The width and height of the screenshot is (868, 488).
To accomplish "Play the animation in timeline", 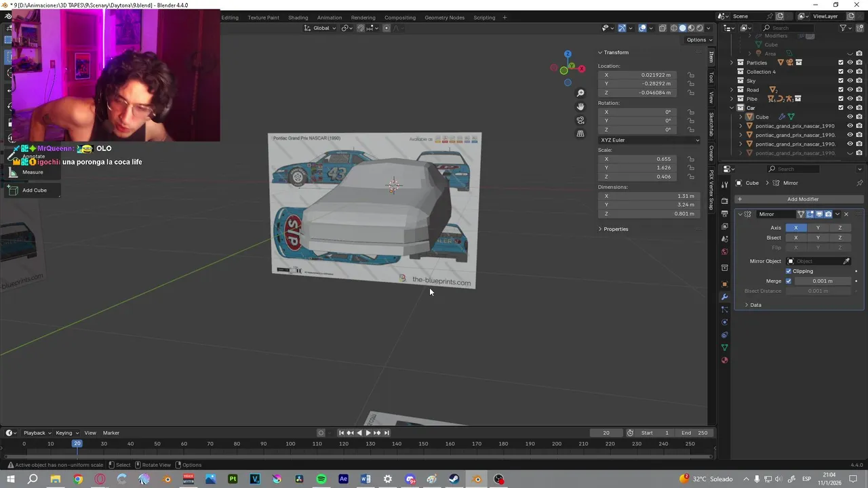I will pos(368,433).
